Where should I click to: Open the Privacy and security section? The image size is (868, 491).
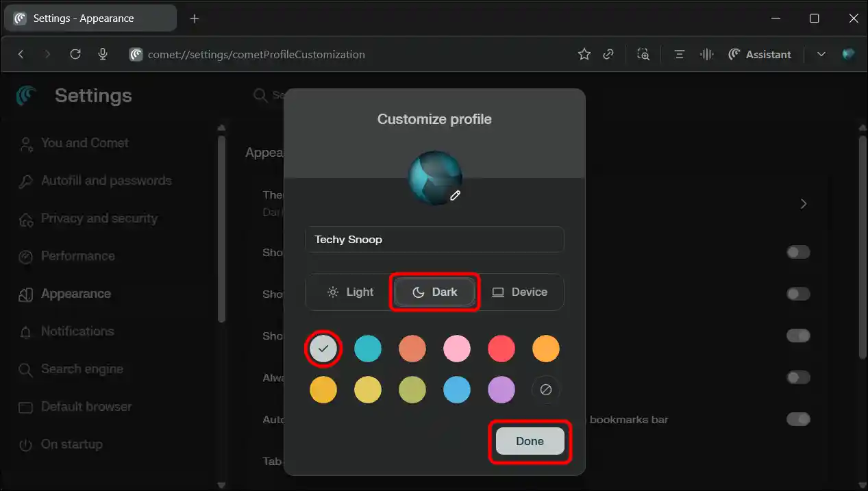[99, 218]
